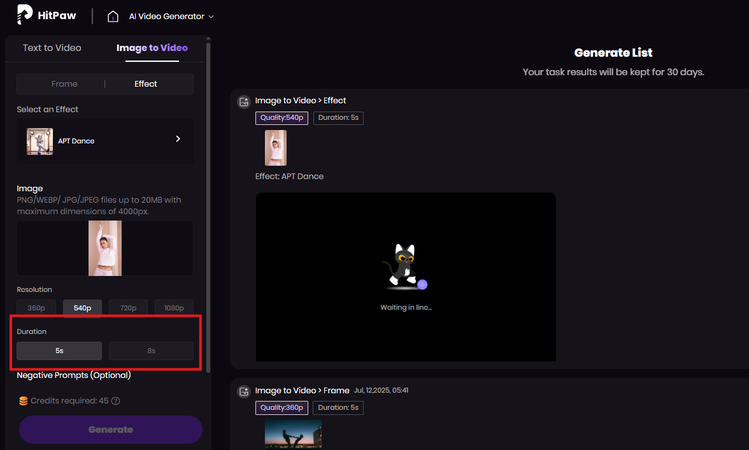Select the Image to Video tab
The image size is (749, 450).
[152, 48]
